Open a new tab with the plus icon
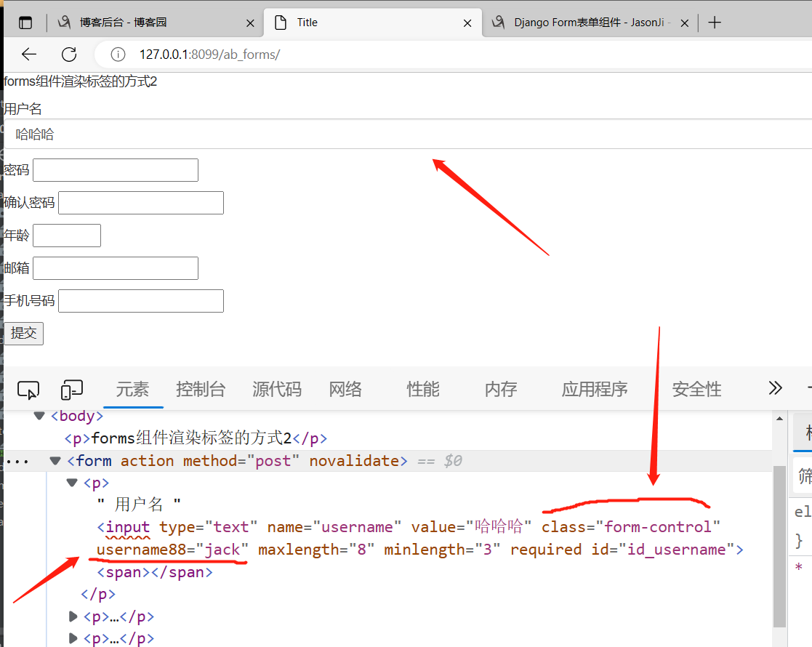Screen dimensions: 812x647 (714, 23)
